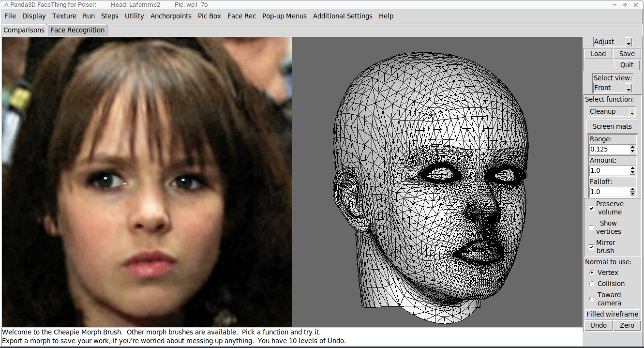Click the Falloff value field

tap(609, 192)
